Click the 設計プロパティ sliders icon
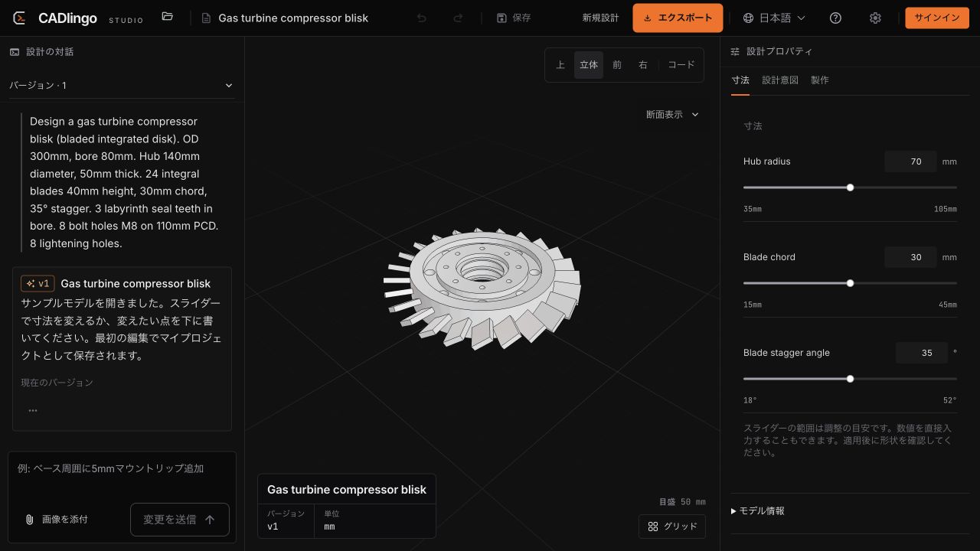The height and width of the screenshot is (551, 980). click(x=735, y=51)
